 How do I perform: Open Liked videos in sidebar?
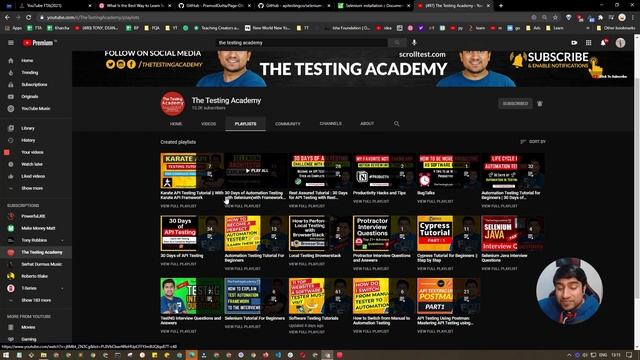coord(36,176)
